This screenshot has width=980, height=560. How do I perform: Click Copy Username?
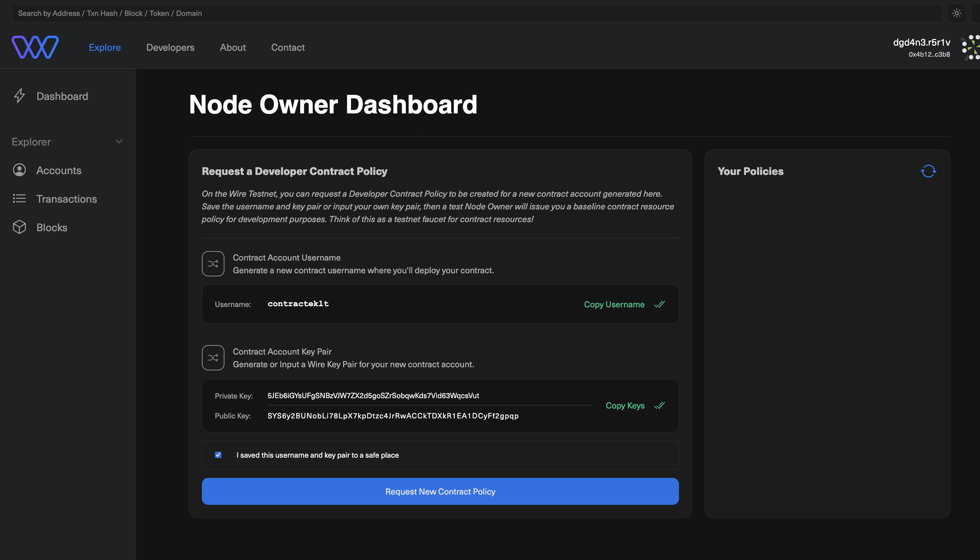pyautogui.click(x=614, y=305)
